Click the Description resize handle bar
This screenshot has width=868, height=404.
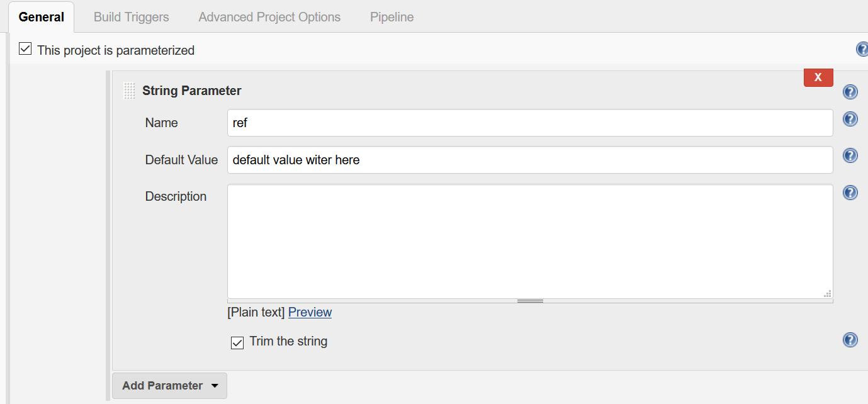(x=530, y=301)
